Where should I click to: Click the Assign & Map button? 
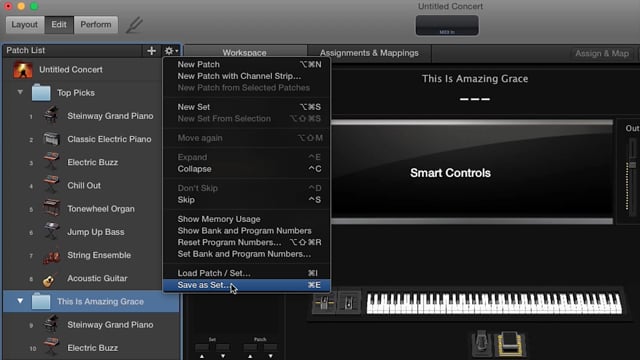coord(602,53)
